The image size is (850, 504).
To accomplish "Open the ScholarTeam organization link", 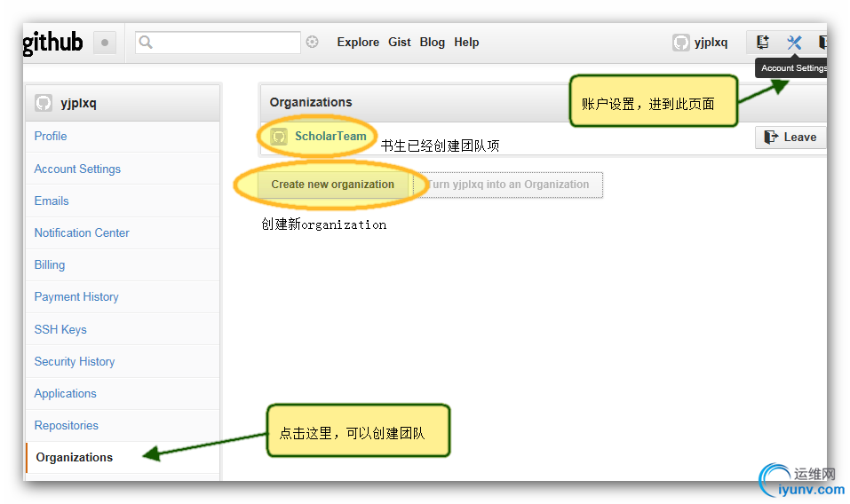I will [330, 137].
